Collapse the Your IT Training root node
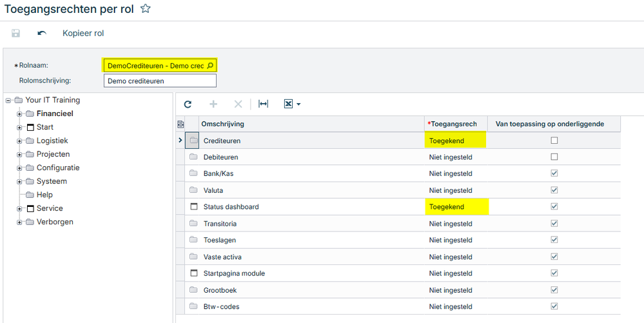644x323 pixels. point(8,101)
